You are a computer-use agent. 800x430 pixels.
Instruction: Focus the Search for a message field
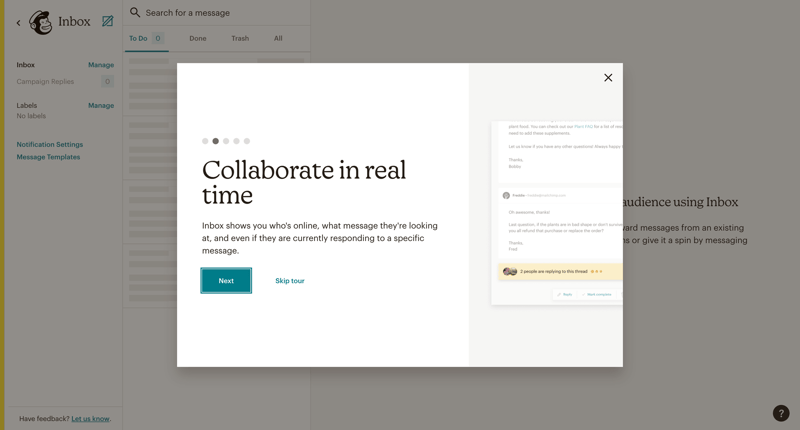(217, 13)
